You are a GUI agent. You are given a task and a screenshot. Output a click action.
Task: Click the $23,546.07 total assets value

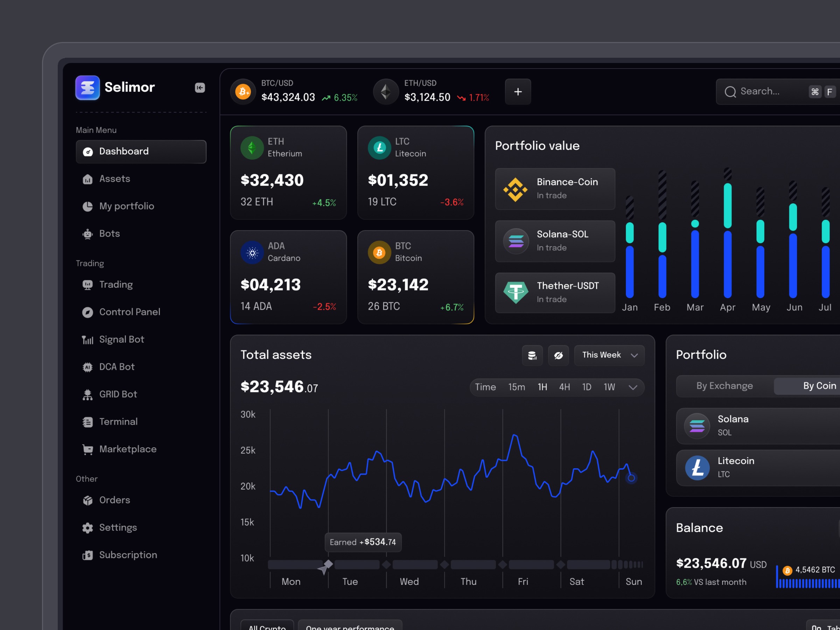(x=279, y=387)
